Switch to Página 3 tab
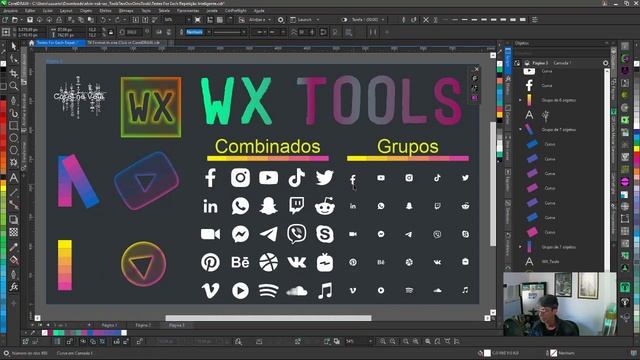 coord(177,325)
